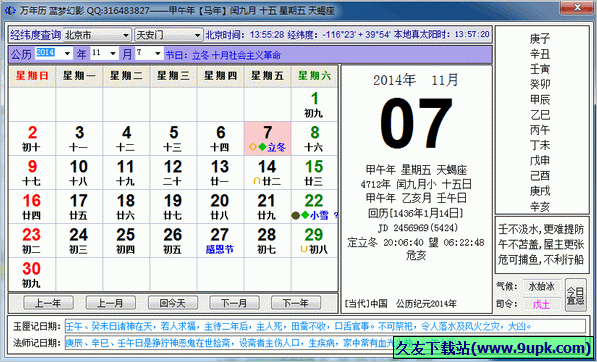Select date 6 十四
597x362 pixels.
pos(220,139)
